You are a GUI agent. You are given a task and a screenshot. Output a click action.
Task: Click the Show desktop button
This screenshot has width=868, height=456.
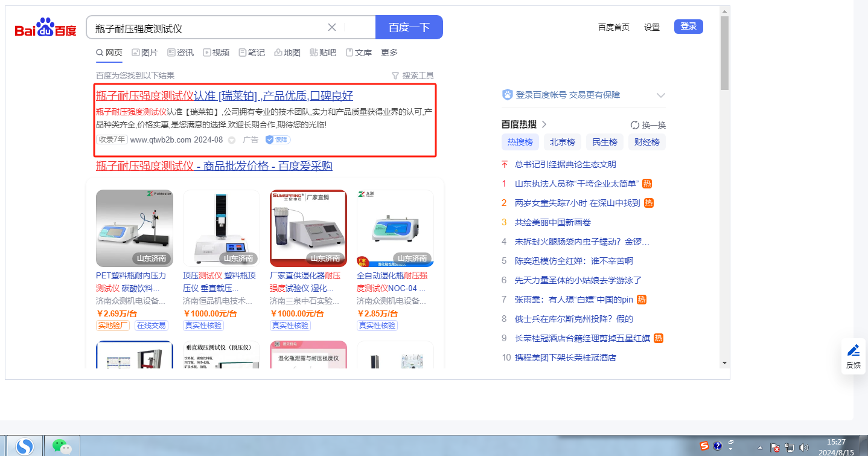(864, 446)
